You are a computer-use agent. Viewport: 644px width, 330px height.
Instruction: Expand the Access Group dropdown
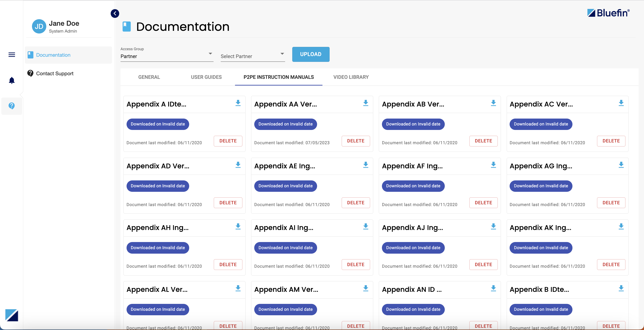click(167, 56)
